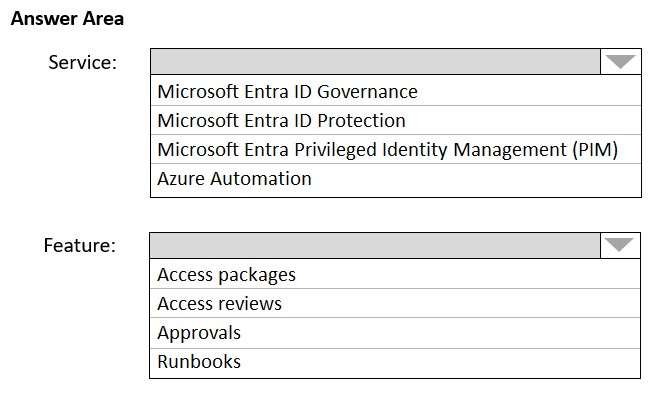Viewport: 668px width, 401px height.
Task: Select the Runbooks option
Action: (x=199, y=362)
